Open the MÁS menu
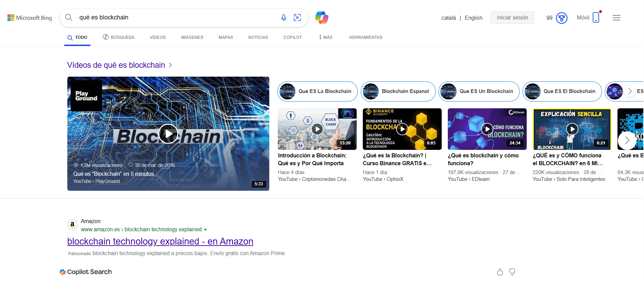Screen dimensions: 644x281 (325, 37)
